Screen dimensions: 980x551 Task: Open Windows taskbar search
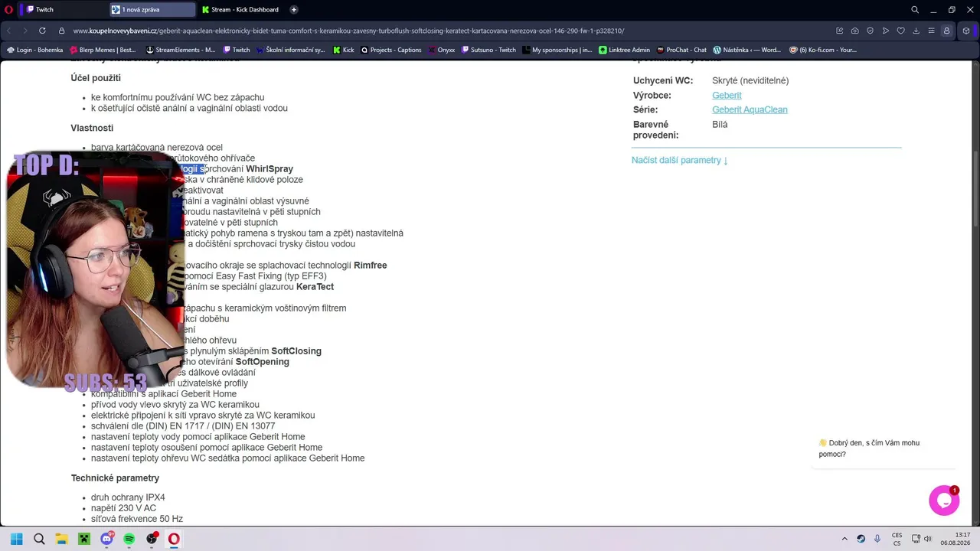pos(39,539)
